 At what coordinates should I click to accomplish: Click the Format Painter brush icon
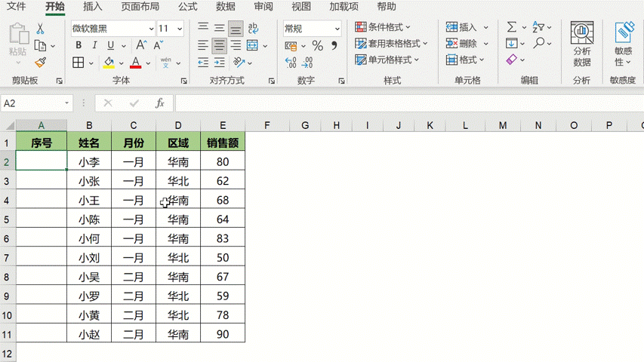click(40, 63)
